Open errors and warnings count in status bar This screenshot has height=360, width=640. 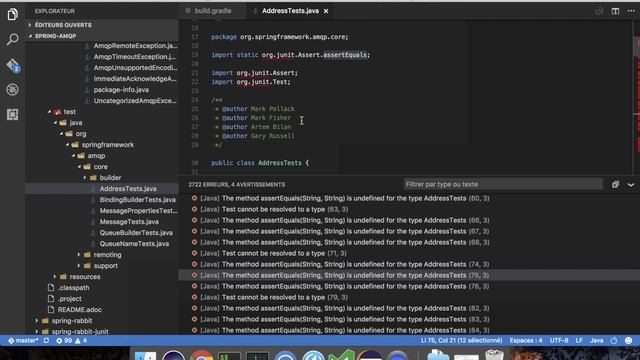tap(71, 340)
